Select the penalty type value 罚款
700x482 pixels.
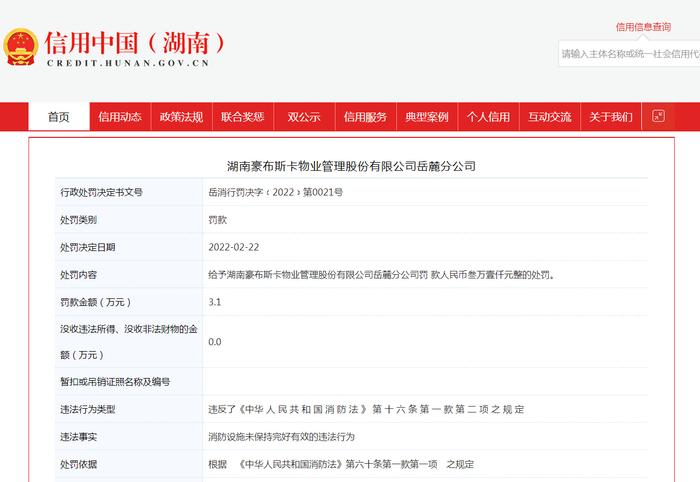pos(217,220)
